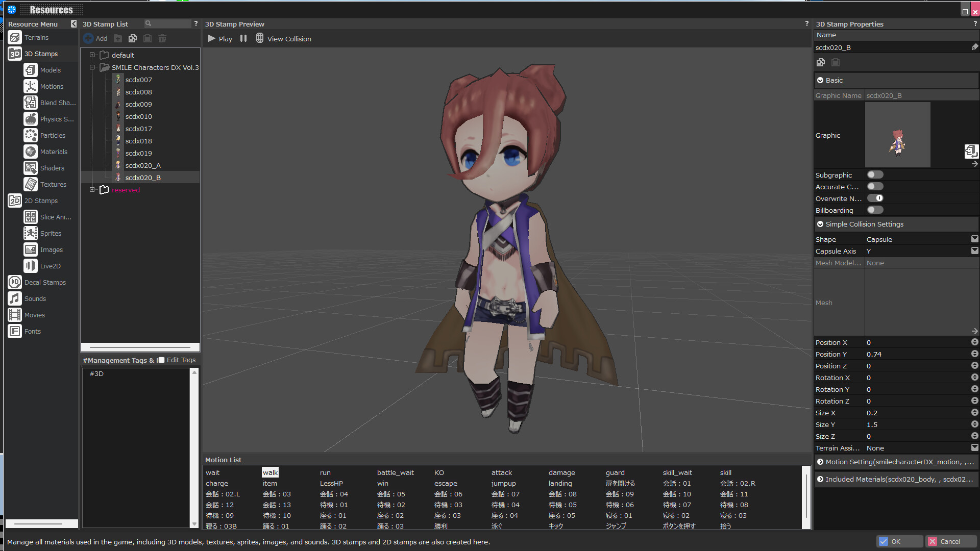The image size is (980, 551).
Task: Check the Edit Tags checkbox
Action: click(161, 360)
